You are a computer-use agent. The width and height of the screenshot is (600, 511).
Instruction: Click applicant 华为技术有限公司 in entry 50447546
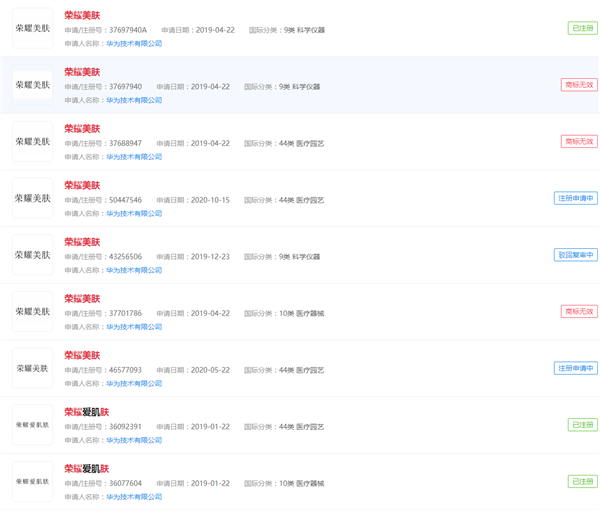pos(134,214)
